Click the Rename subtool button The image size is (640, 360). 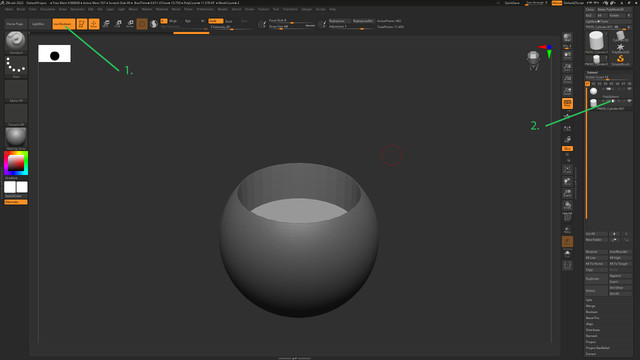pyautogui.click(x=596, y=252)
